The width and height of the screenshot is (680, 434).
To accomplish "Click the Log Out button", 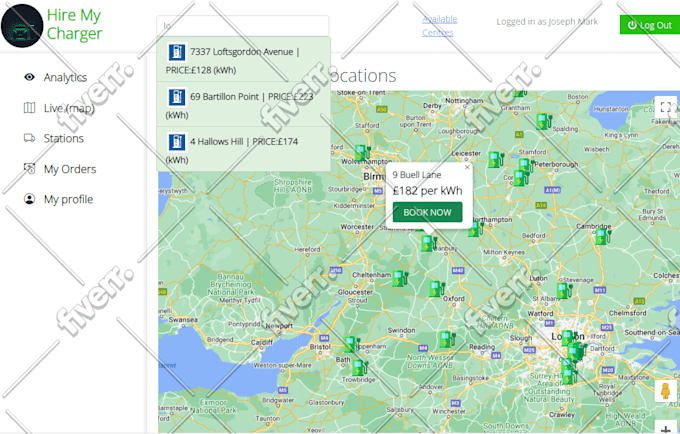I will [650, 25].
